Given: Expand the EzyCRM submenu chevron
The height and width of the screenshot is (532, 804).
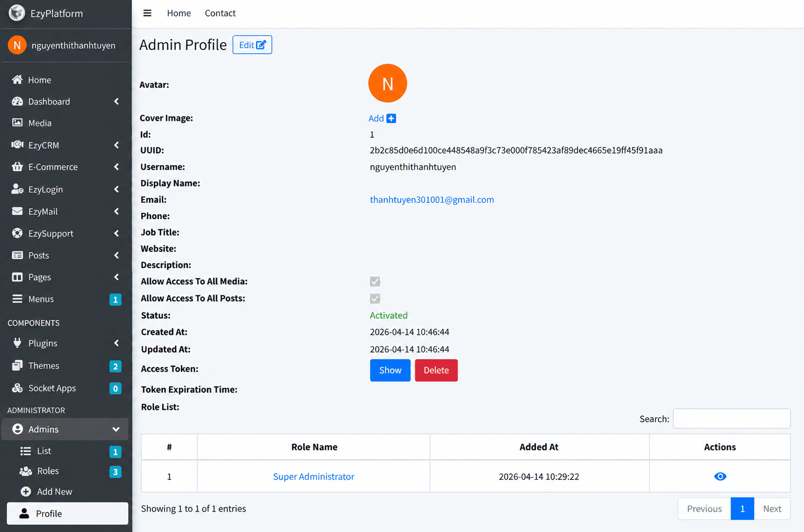Looking at the screenshot, I should (116, 145).
